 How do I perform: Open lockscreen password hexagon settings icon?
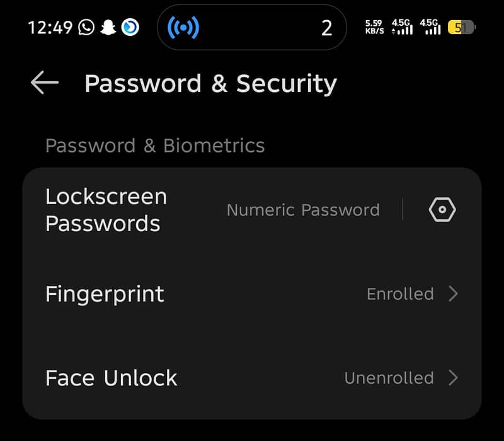pos(442,210)
